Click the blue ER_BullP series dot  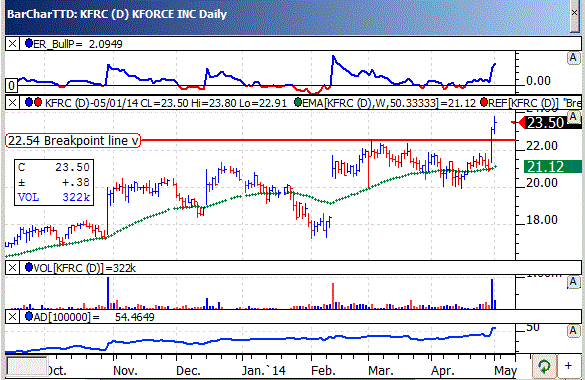(x=28, y=43)
